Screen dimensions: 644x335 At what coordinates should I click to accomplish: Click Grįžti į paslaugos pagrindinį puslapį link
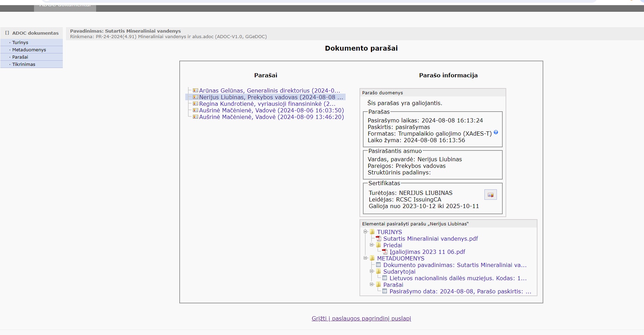tap(361, 318)
